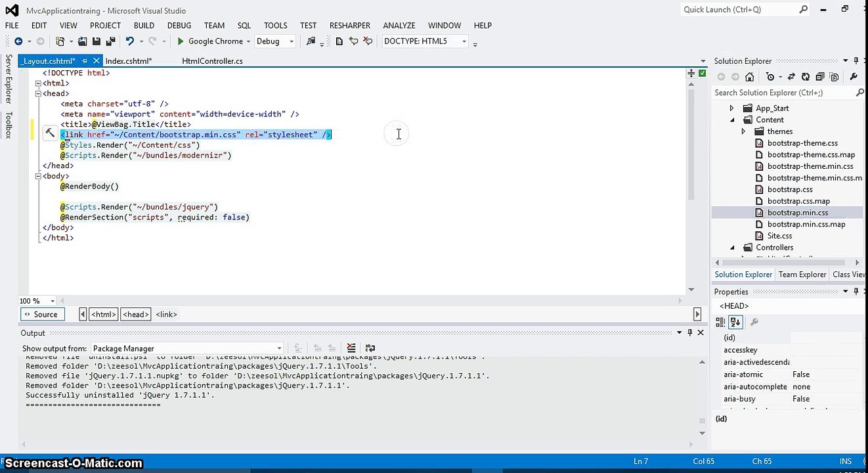Pin the Properties panel
Image resolution: width=868 pixels, height=473 pixels.
856,291
